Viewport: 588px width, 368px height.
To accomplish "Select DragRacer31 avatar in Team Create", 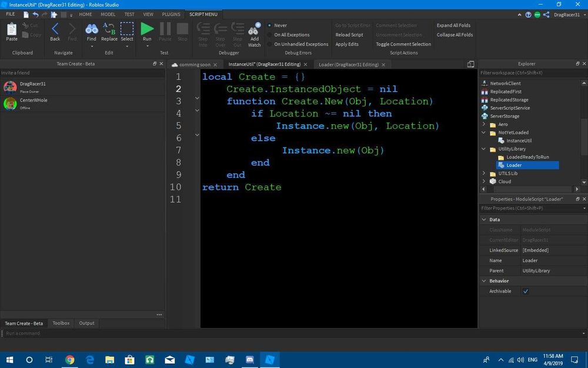I will point(10,87).
